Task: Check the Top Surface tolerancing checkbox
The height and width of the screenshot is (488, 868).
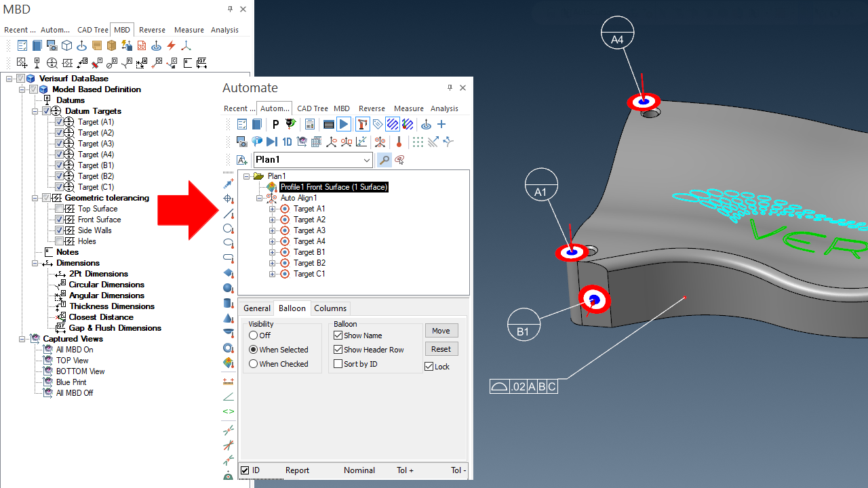Action: 60,209
